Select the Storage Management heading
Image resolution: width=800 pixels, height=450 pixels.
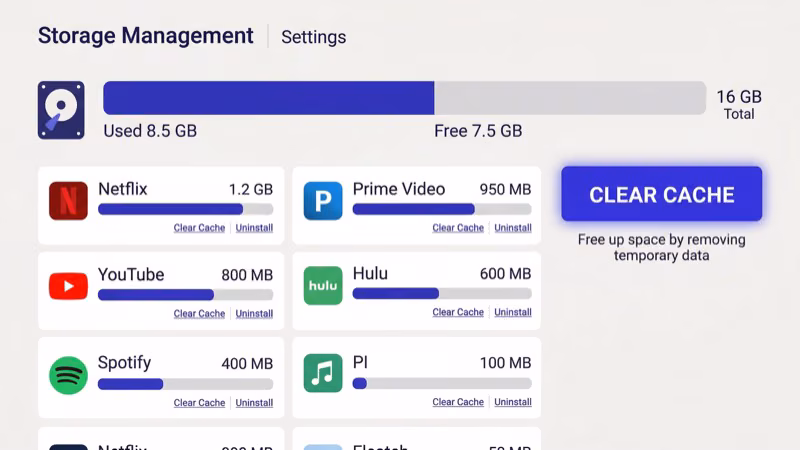145,36
